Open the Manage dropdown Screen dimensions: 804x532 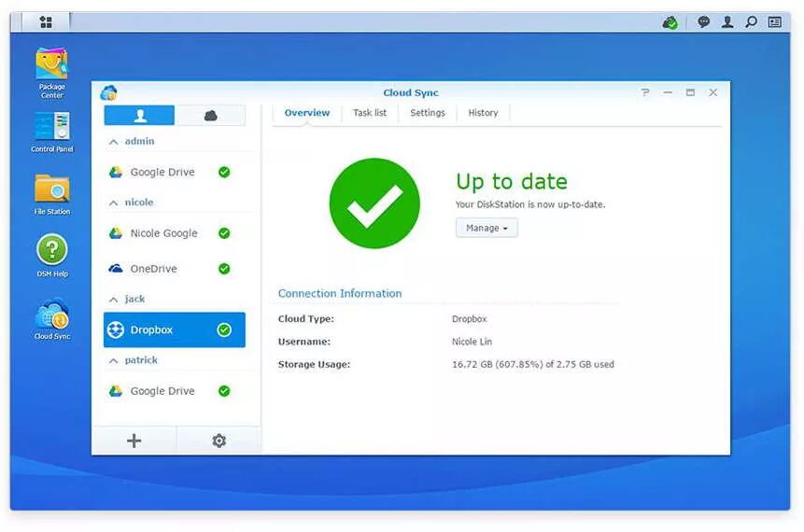[x=487, y=228]
